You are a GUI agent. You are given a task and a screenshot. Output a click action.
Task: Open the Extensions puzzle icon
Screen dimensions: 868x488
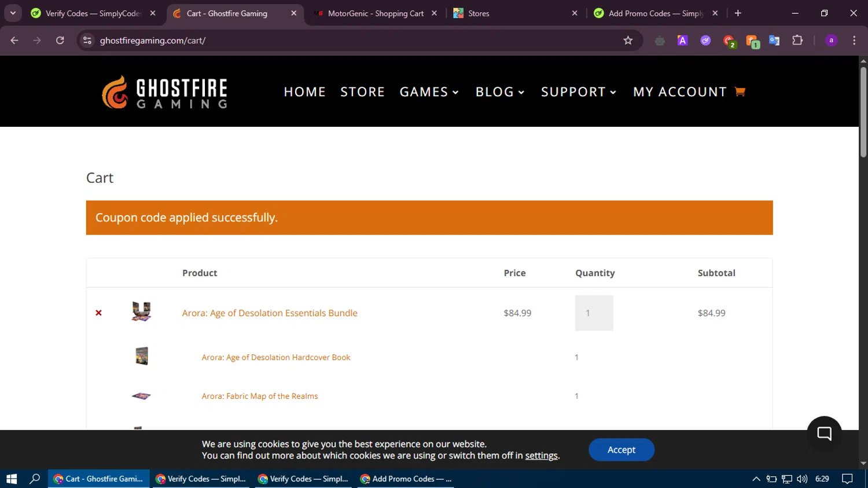pos(797,41)
